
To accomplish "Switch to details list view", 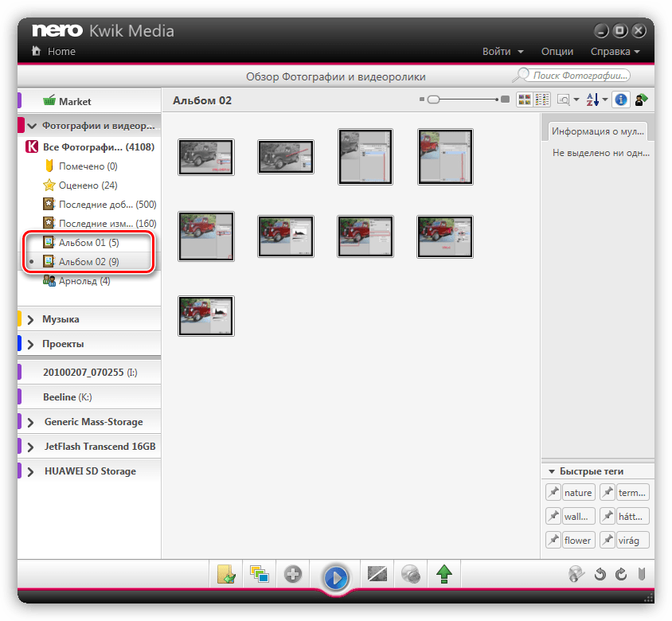I will pyautogui.click(x=542, y=100).
